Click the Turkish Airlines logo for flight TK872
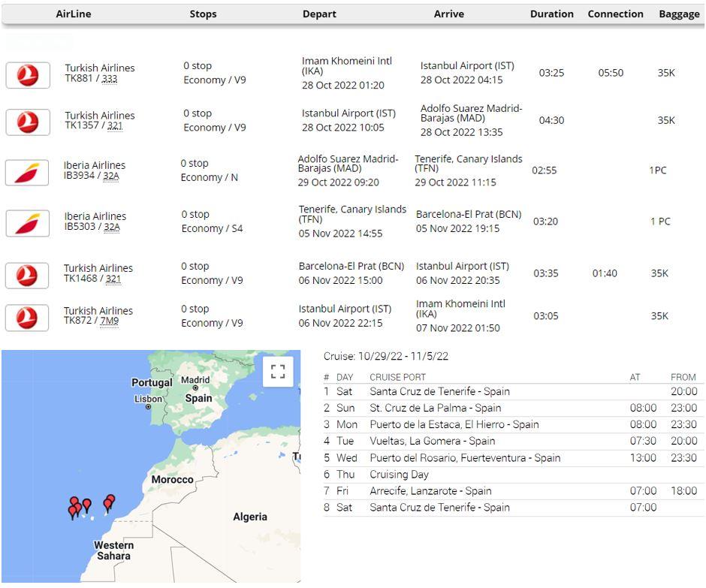This screenshot has width=706, height=588. [28, 318]
